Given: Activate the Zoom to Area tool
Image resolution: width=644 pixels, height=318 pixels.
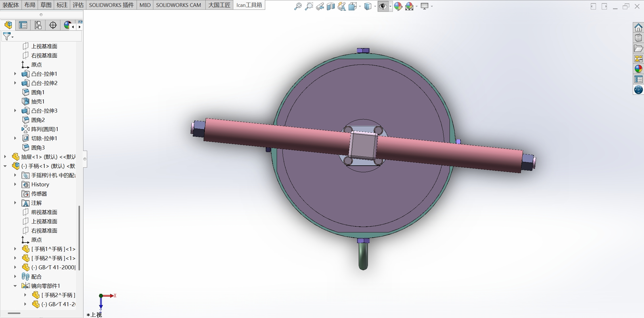Looking at the screenshot, I should point(309,6).
